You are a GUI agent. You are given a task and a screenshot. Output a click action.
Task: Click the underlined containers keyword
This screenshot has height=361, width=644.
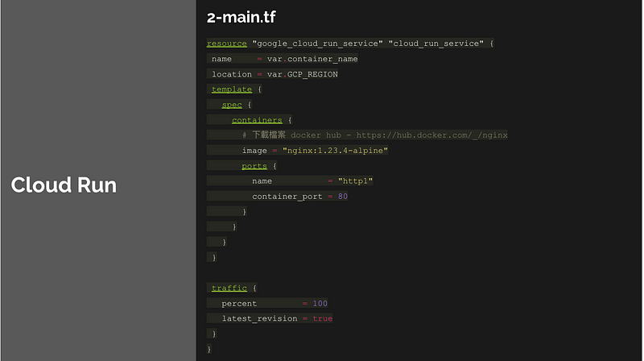[x=257, y=120]
